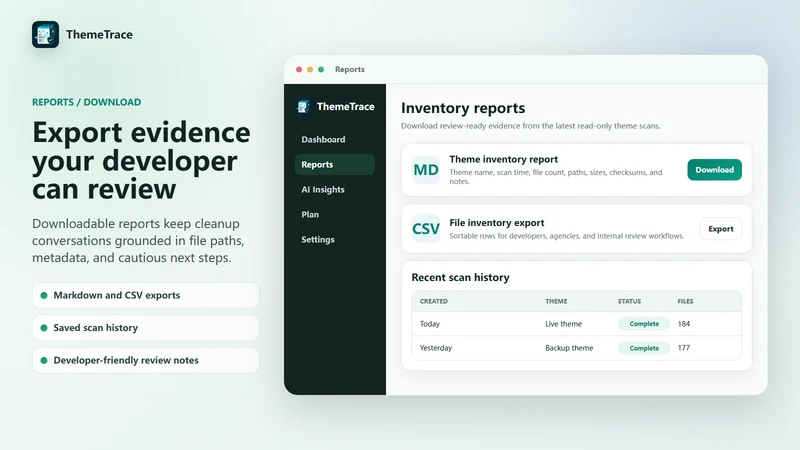Click the STATUS column header

tap(629, 301)
